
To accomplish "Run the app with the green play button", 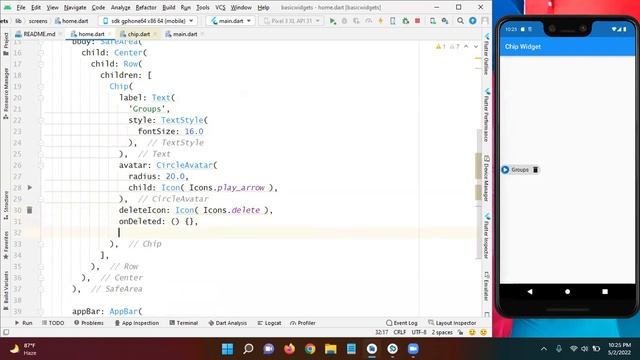I will click(x=333, y=21).
